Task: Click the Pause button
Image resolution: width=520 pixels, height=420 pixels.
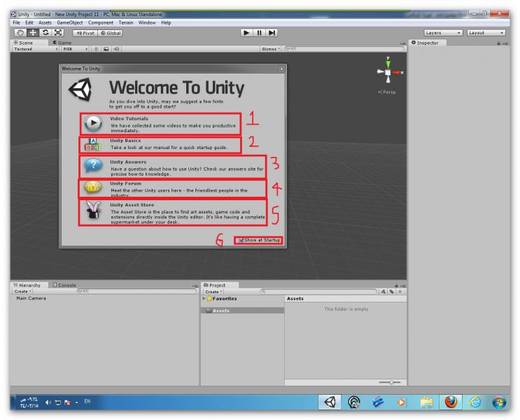Action: coord(259,33)
